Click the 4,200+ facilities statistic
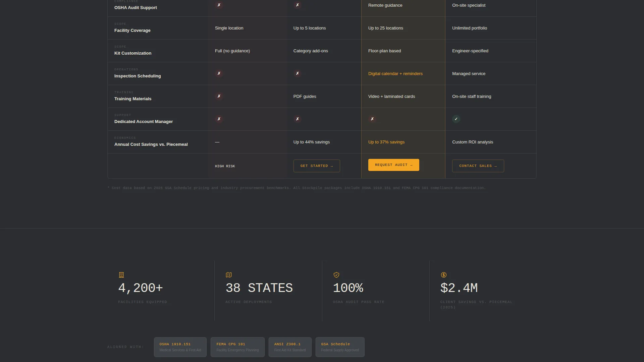Image resolution: width=644 pixels, height=362 pixels. 141,288
